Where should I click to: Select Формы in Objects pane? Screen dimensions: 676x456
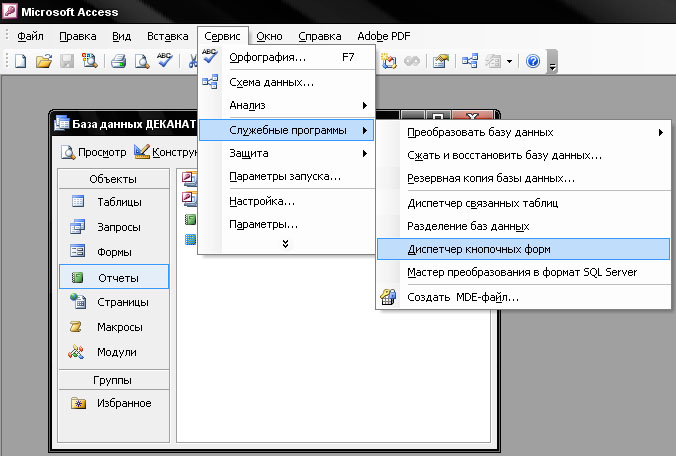pos(113,252)
